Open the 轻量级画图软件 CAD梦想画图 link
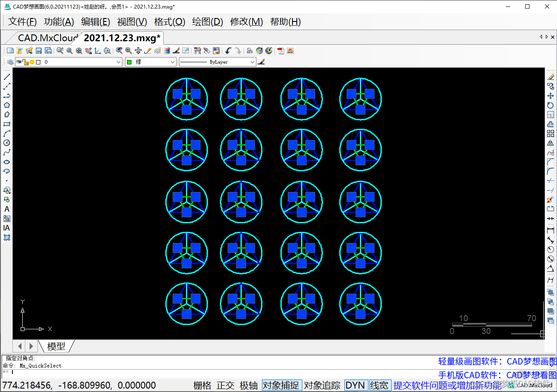The image size is (557, 392). (497, 362)
